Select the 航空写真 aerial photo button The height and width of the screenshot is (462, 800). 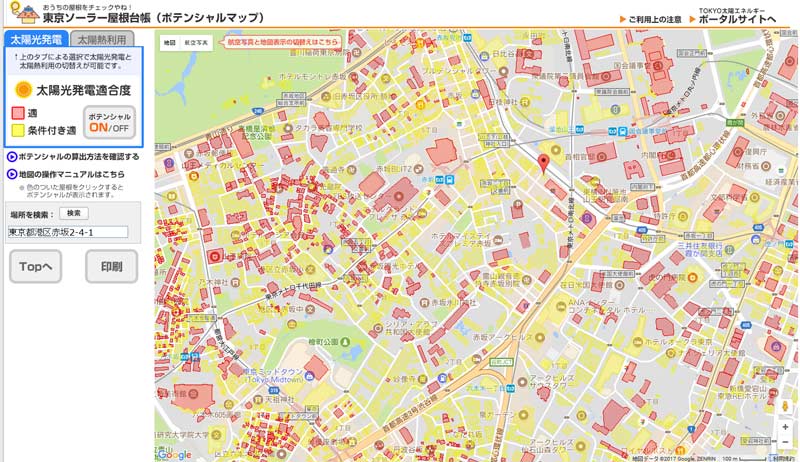coord(196,42)
